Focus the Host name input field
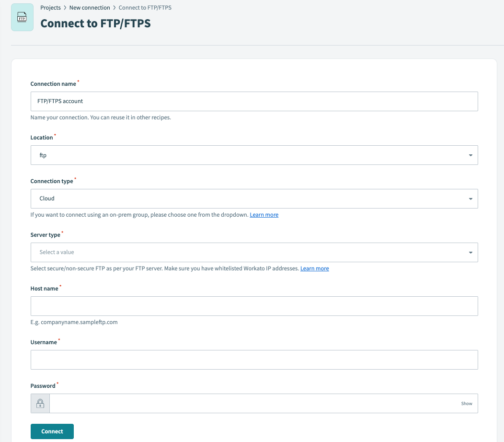504x442 pixels. (x=254, y=306)
